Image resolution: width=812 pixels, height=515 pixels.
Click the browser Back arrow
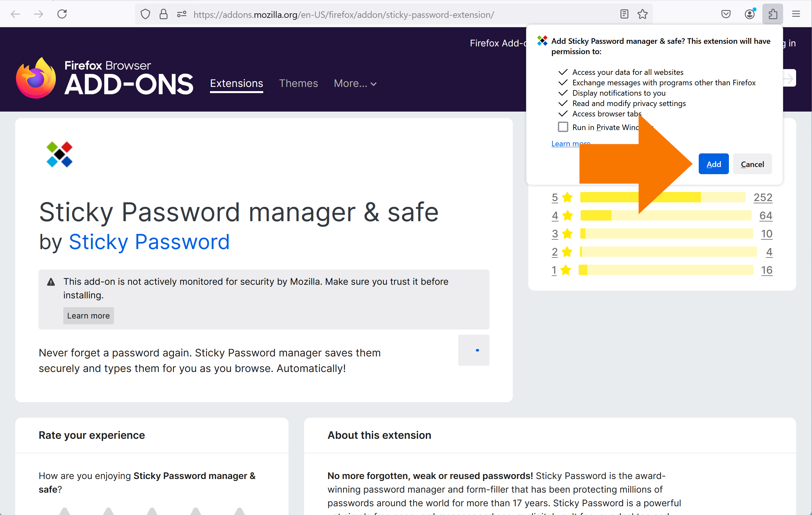[16, 14]
